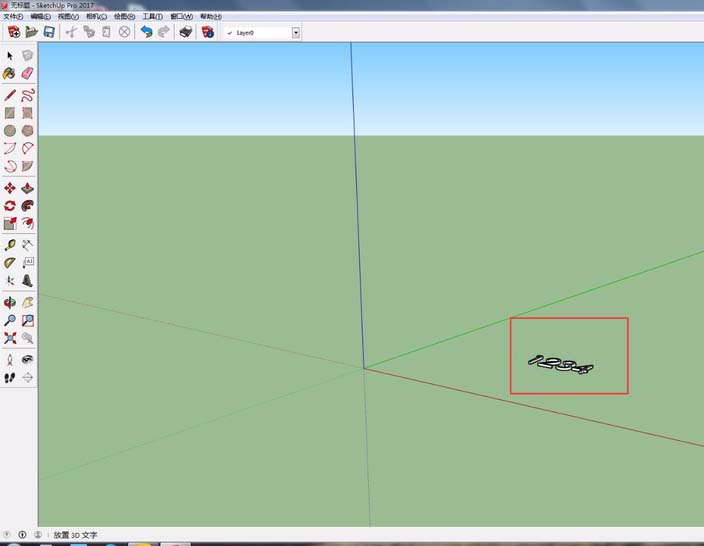Click the third status bar circle icon
Viewport: 704px width, 546px height.
pyautogui.click(x=38, y=534)
